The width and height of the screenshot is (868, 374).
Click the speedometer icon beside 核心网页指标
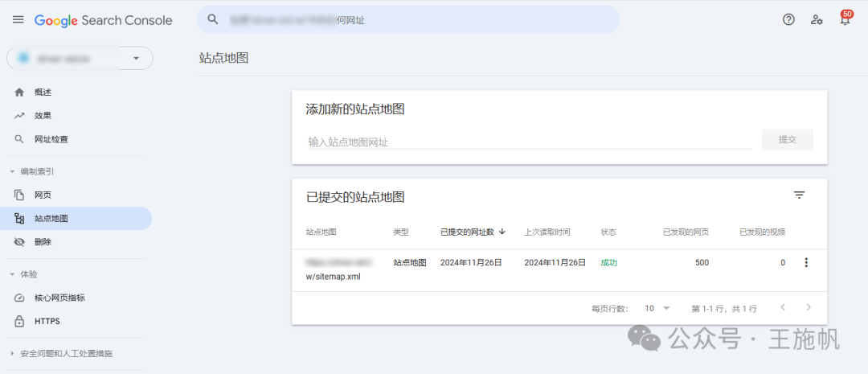tap(19, 298)
